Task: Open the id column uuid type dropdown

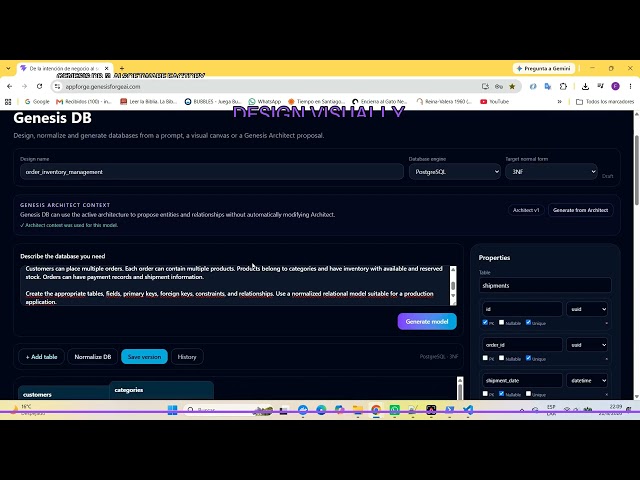Action: click(587, 309)
